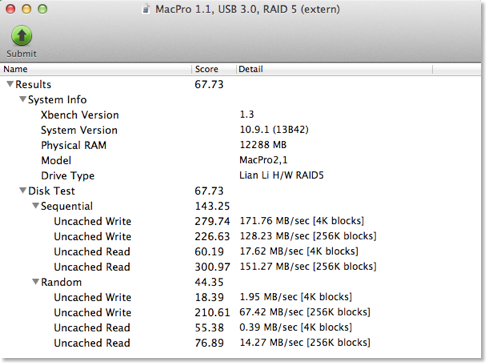Click the Score column header
This screenshot has height=363, width=486.
point(214,69)
